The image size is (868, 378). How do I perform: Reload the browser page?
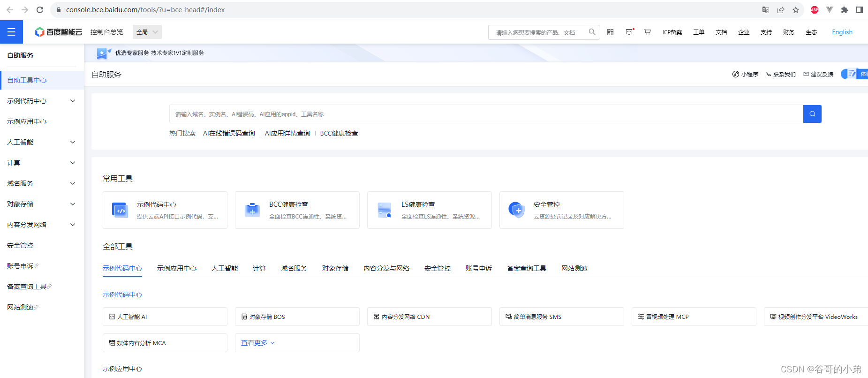click(x=40, y=10)
